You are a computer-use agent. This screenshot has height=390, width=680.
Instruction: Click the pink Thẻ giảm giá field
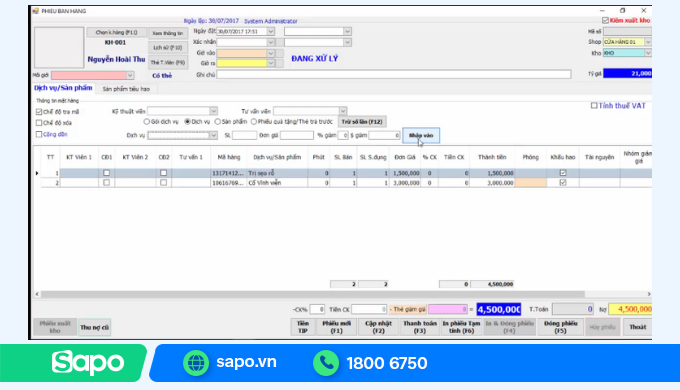(448, 309)
